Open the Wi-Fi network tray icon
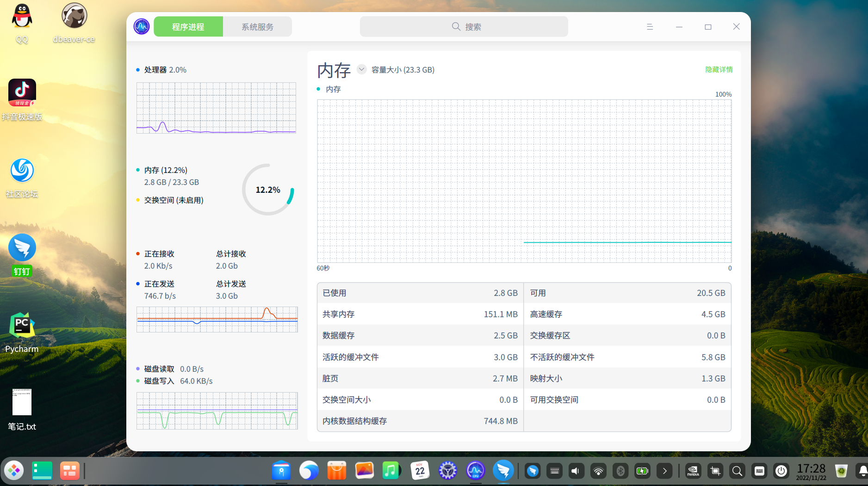Viewport: 868px width, 486px height. click(x=598, y=471)
